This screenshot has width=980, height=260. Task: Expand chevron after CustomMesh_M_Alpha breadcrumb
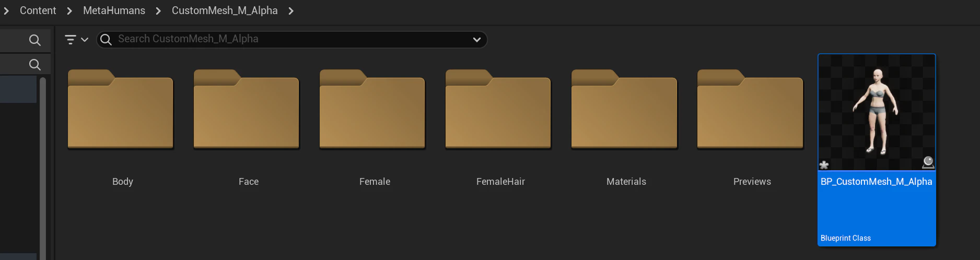[x=291, y=11]
